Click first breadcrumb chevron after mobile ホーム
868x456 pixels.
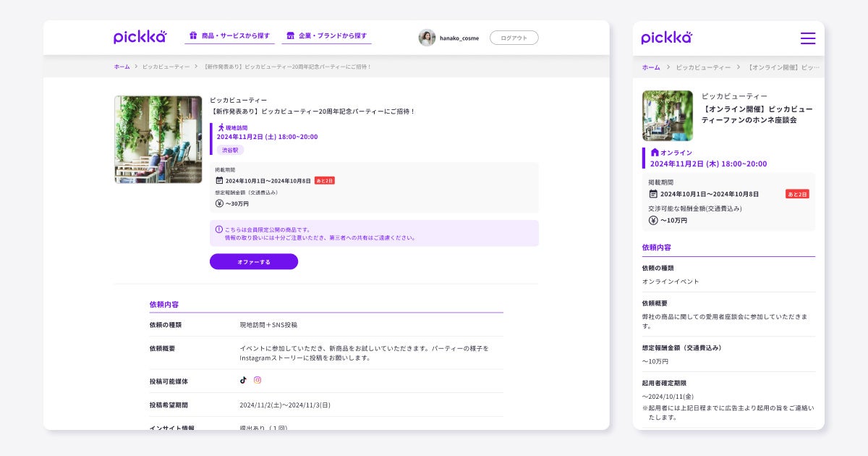coord(668,67)
